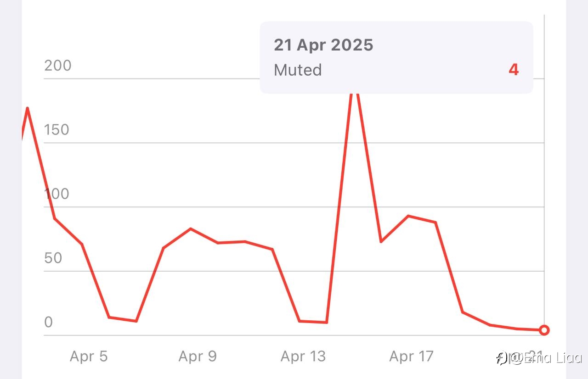Tap the Apr 17 date label
Viewport: 588px width, 379px height.
(412, 356)
